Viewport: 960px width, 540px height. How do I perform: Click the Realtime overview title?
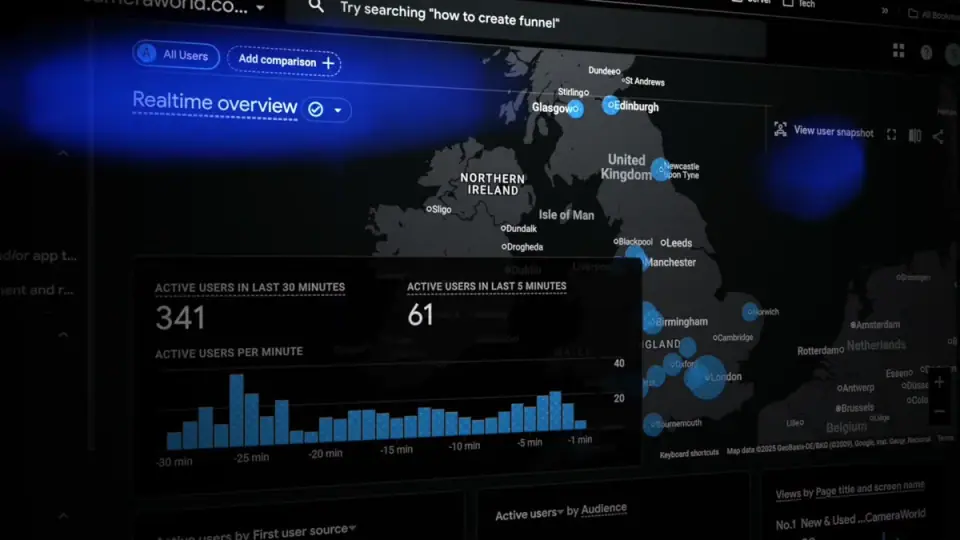tap(215, 103)
